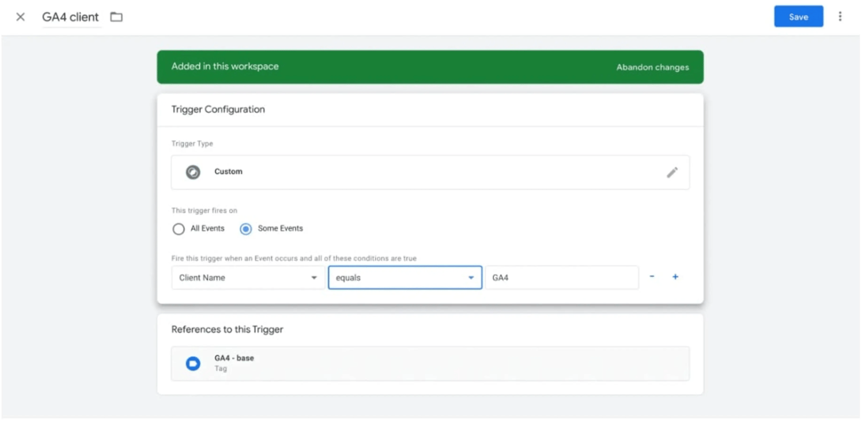Screen dimensions: 868x428
Task: Open the three-dot more actions menu
Action: pos(840,17)
